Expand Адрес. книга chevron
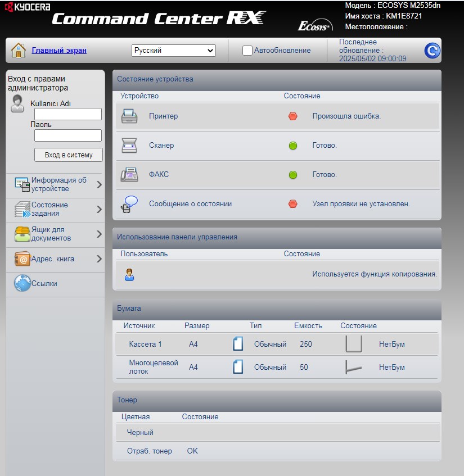Image resolution: width=464 pixels, height=476 pixels. [x=99, y=259]
